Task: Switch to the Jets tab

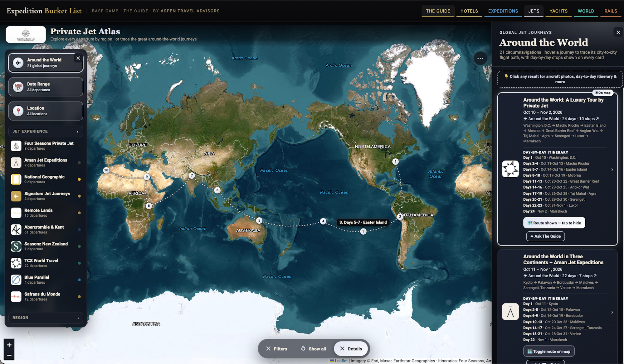Action: coord(534,11)
